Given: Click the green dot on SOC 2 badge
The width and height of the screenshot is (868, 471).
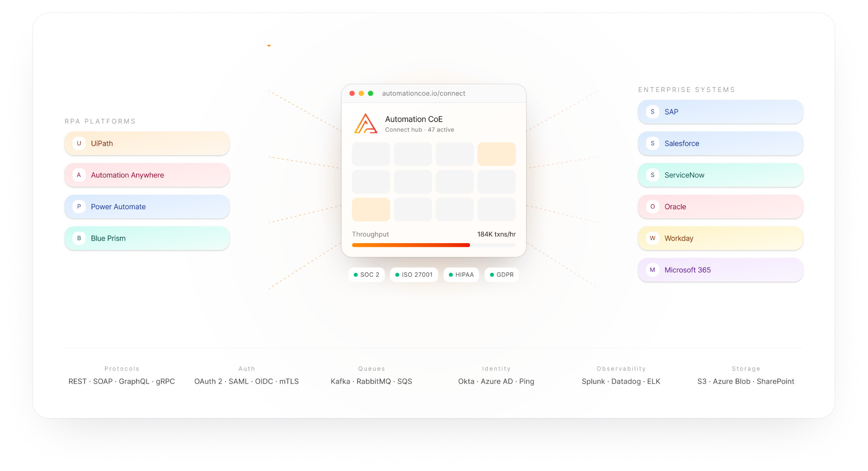Looking at the screenshot, I should [356, 274].
